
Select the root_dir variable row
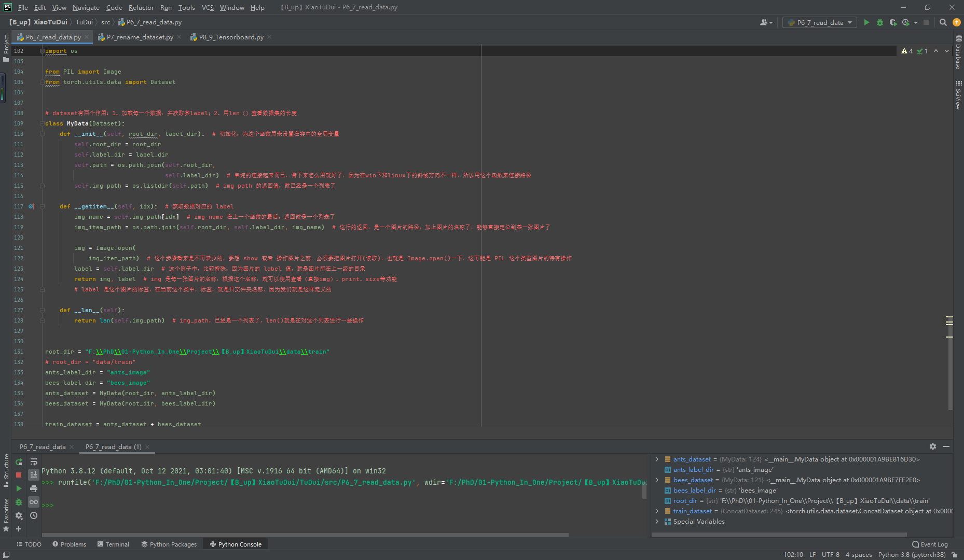(802, 500)
